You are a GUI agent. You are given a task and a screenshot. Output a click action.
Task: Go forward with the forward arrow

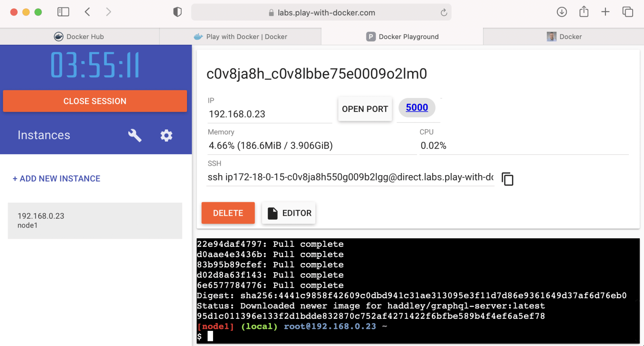[x=109, y=12]
